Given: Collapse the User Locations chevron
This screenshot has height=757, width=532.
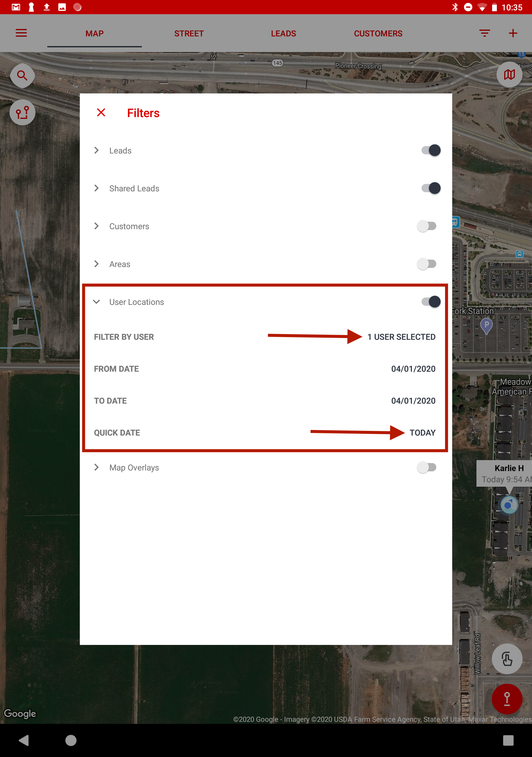Looking at the screenshot, I should [x=97, y=302].
